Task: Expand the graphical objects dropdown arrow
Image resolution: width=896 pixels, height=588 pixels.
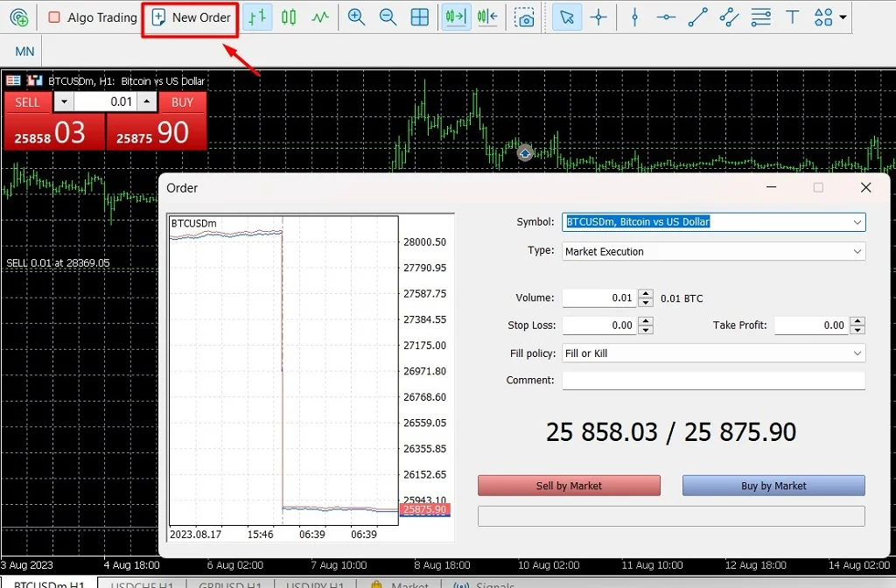Action: (x=842, y=17)
